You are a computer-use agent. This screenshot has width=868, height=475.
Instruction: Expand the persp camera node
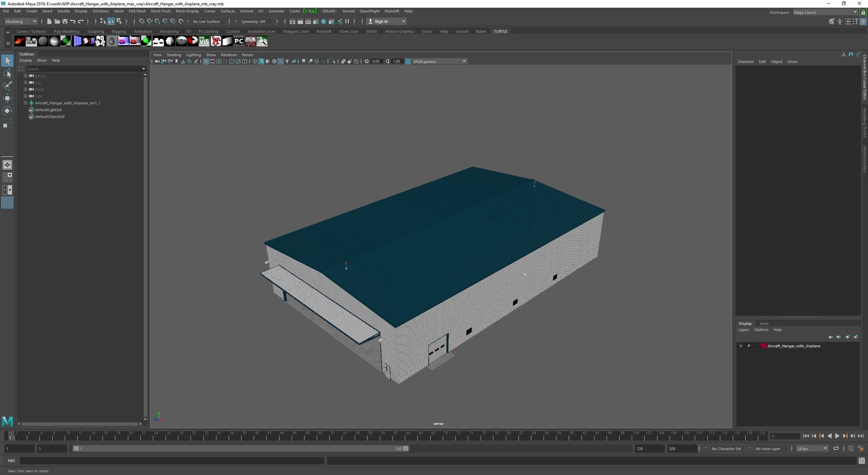[x=25, y=76]
